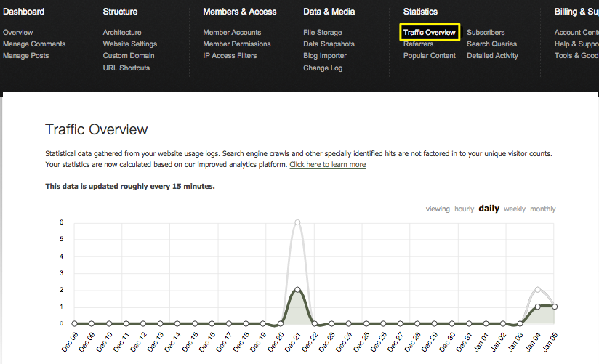
Task: Click the 'Click here to learn more' link
Action: 327,165
